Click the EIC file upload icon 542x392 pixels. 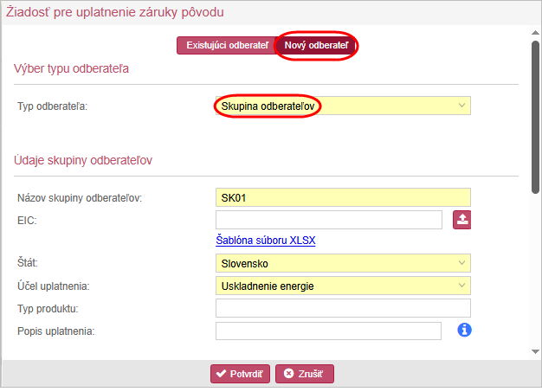click(x=461, y=220)
